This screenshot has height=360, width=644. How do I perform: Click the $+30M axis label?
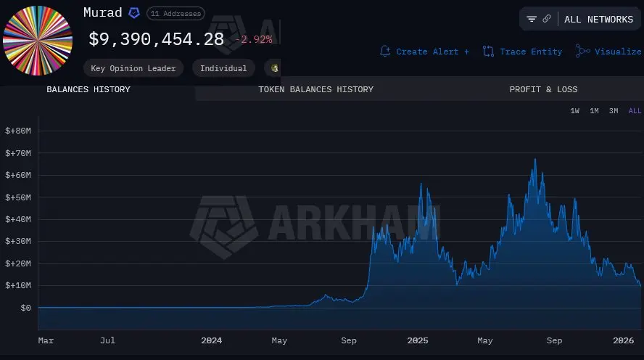tap(18, 241)
